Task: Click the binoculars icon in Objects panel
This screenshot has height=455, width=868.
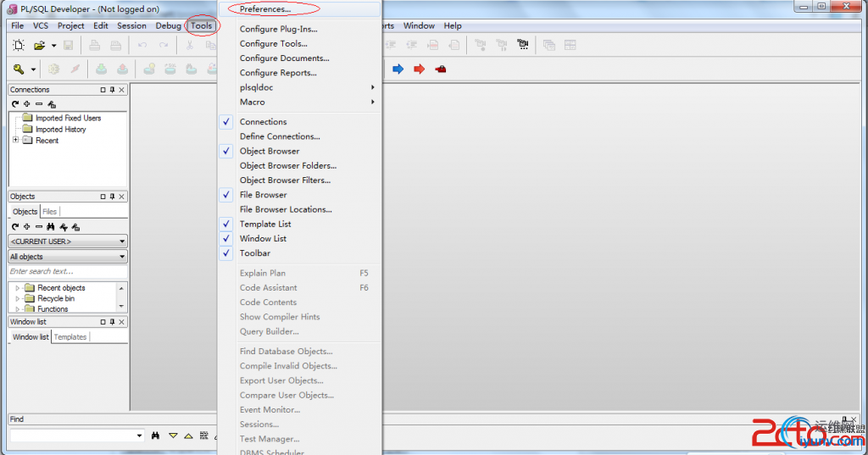Action: pos(51,227)
